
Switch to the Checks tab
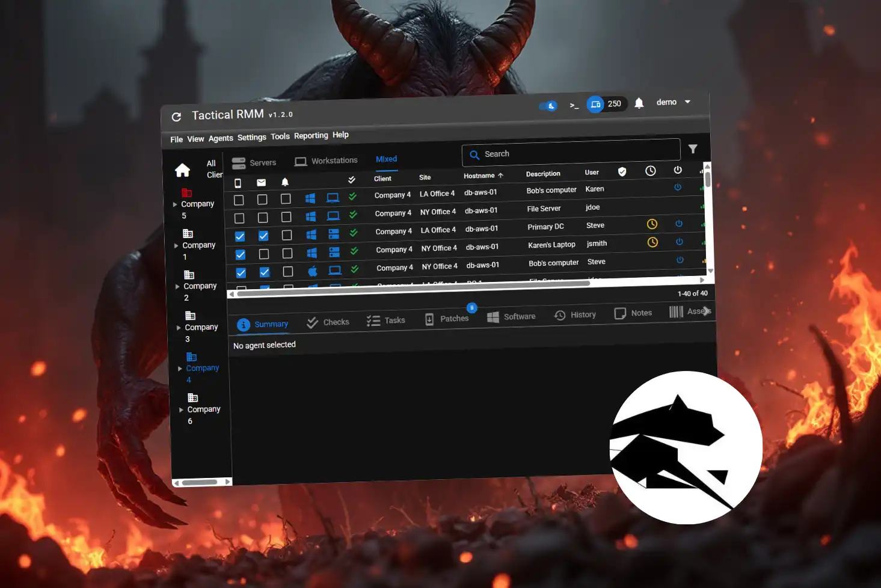[328, 322]
